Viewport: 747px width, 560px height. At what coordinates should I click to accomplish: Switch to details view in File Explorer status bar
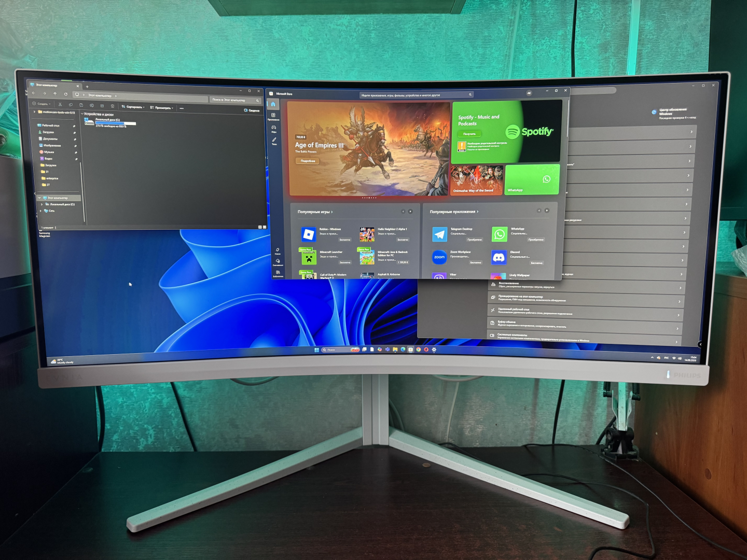(260, 227)
